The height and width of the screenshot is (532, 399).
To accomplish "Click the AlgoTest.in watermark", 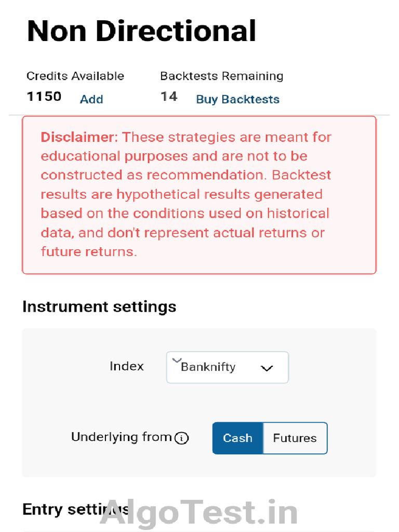I will pyautogui.click(x=199, y=513).
